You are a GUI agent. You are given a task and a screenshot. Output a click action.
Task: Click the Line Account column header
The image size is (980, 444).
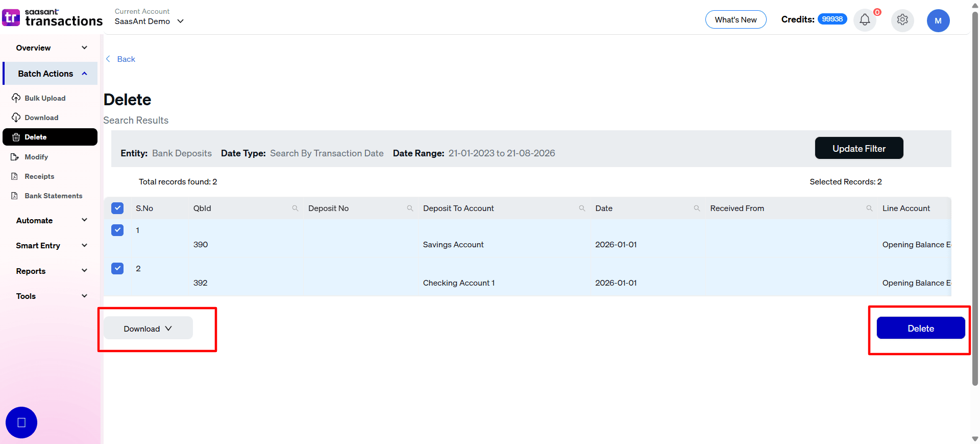pos(906,208)
